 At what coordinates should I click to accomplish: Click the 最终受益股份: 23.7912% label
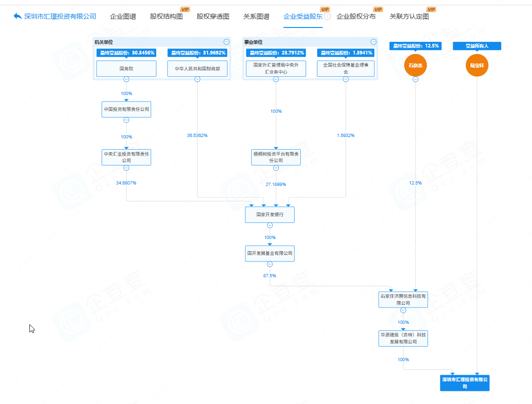coord(276,53)
